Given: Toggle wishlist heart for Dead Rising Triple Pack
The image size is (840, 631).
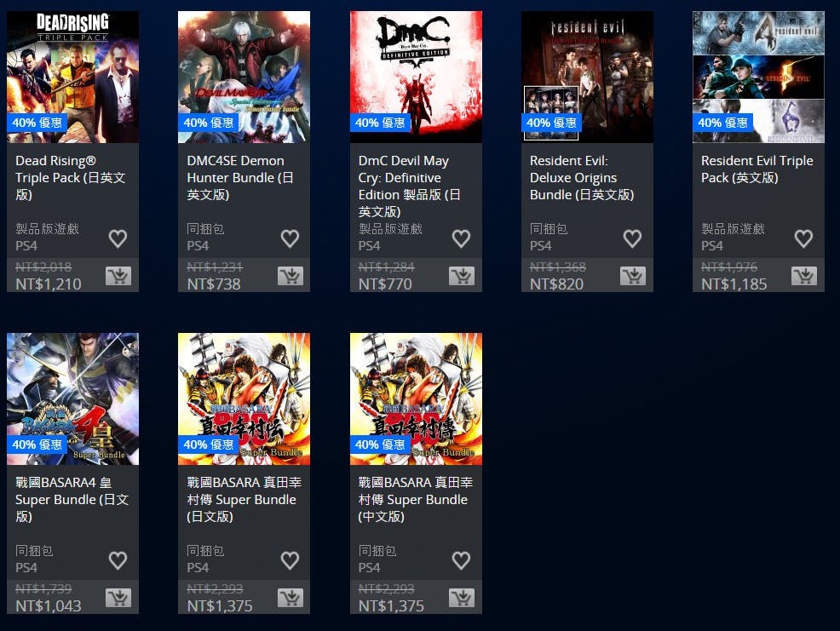Looking at the screenshot, I should pyautogui.click(x=118, y=238).
